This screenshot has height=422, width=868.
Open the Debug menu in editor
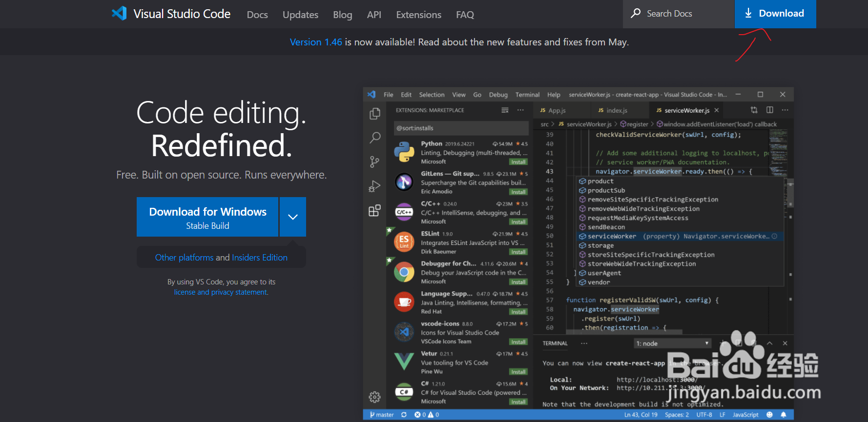[498, 95]
